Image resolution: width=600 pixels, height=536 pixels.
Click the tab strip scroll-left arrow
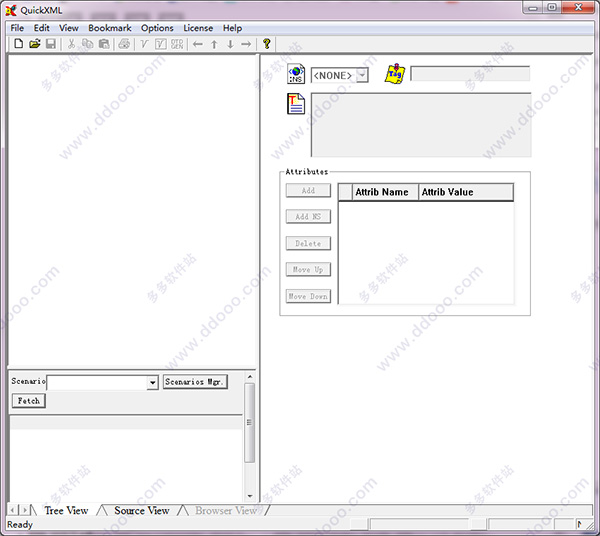point(13,510)
